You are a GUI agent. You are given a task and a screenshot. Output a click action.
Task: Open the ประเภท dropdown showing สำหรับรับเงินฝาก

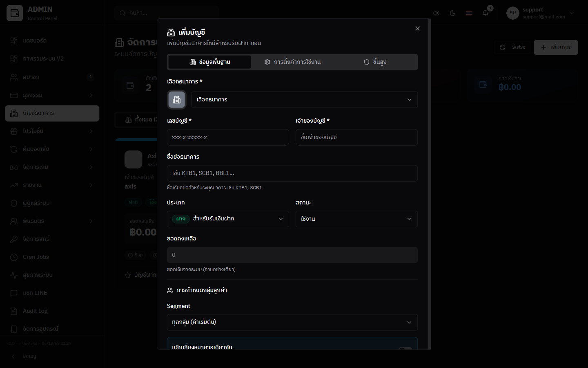(228, 219)
